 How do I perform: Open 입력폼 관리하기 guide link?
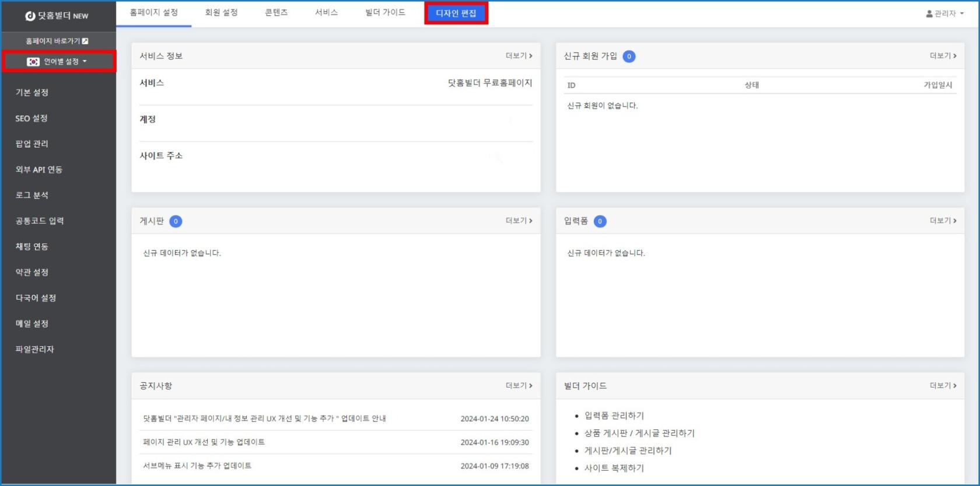[x=614, y=415]
